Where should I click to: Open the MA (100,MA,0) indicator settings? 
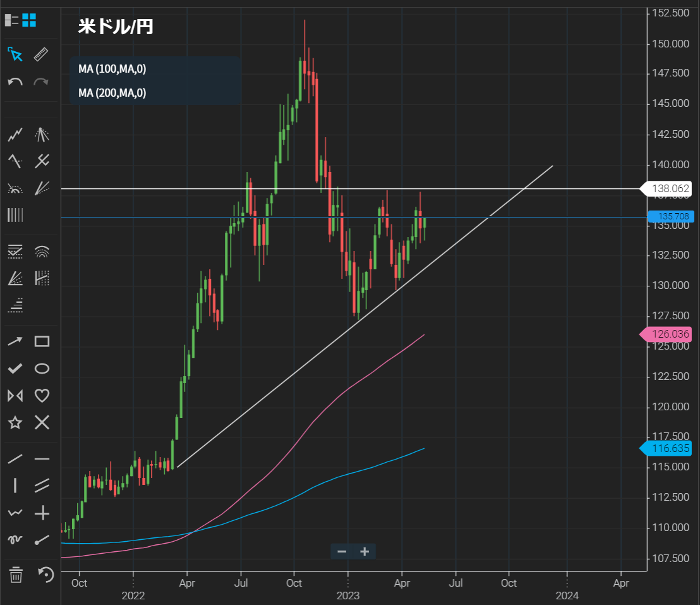[112, 69]
